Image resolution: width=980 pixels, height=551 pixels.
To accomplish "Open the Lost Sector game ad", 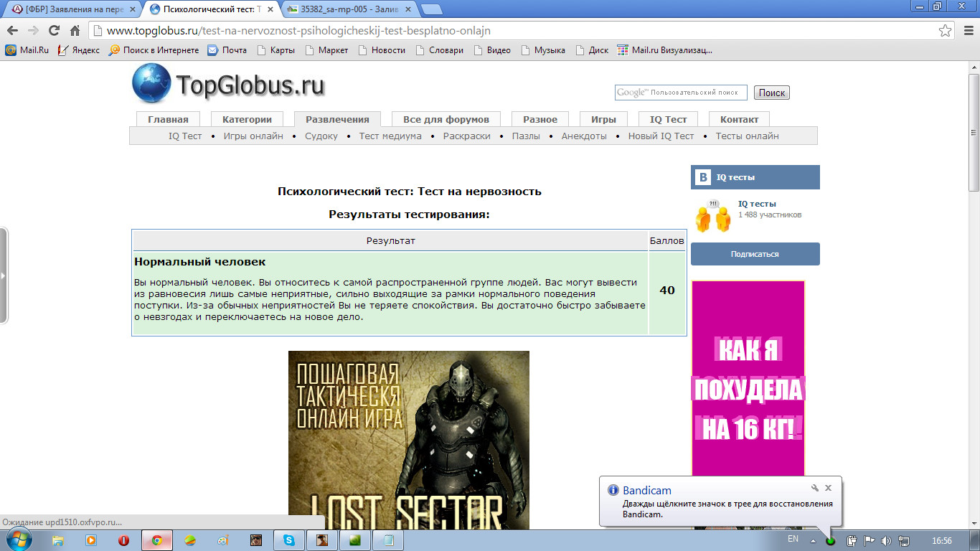I will coord(409,440).
